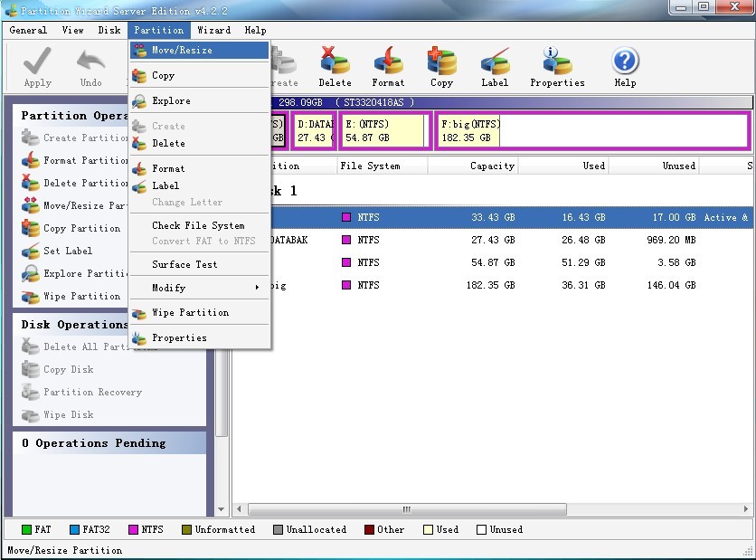Select Surface Test menu entry
Image resolution: width=756 pixels, height=560 pixels.
[199, 264]
